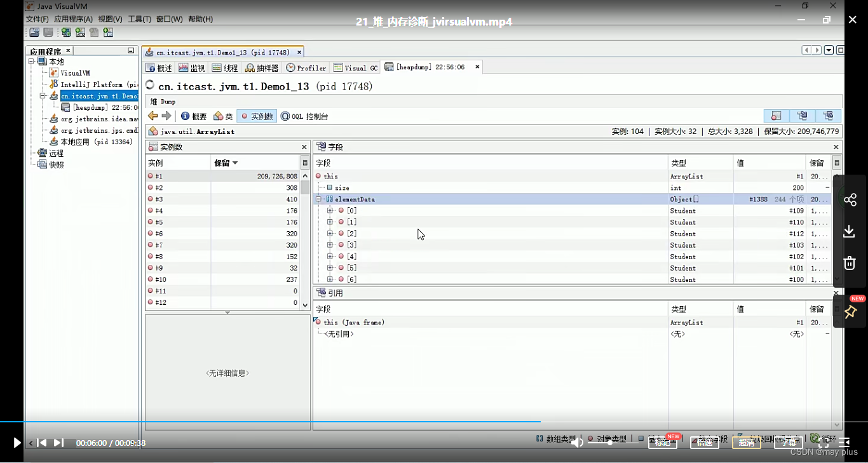This screenshot has height=463, width=868.
Task: Switch to the Profiler tab
Action: (306, 68)
